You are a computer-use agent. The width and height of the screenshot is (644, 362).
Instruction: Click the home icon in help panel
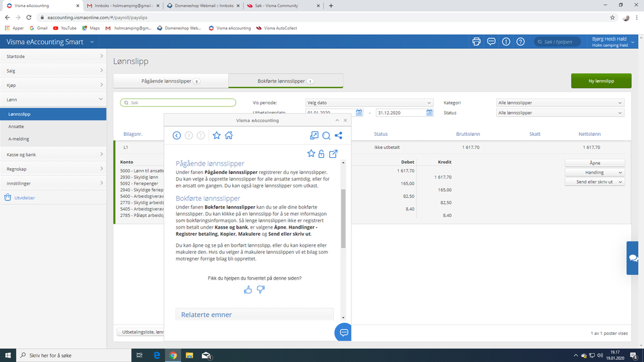coord(229,135)
